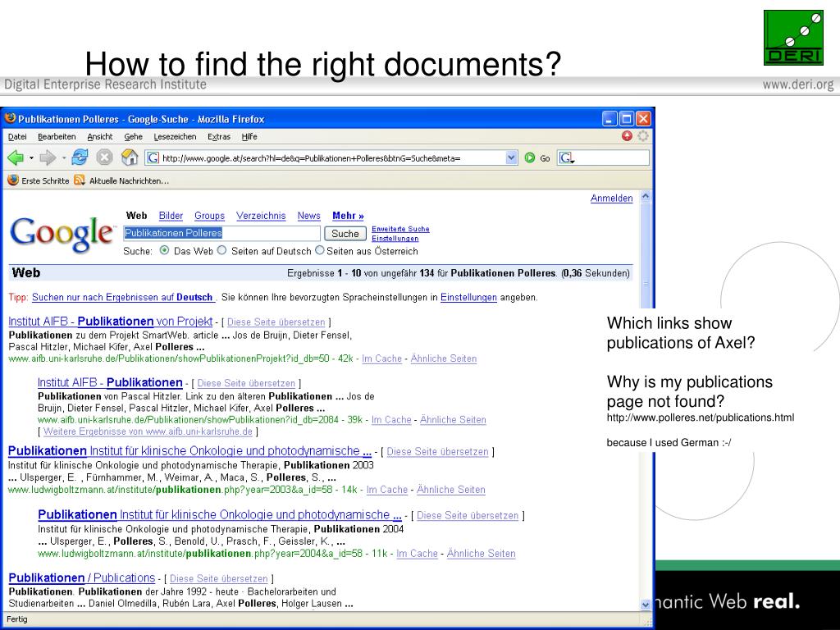Open Weitere Ergebnisse von www.aifb.uni-karlsruhe.de

[x=148, y=431]
